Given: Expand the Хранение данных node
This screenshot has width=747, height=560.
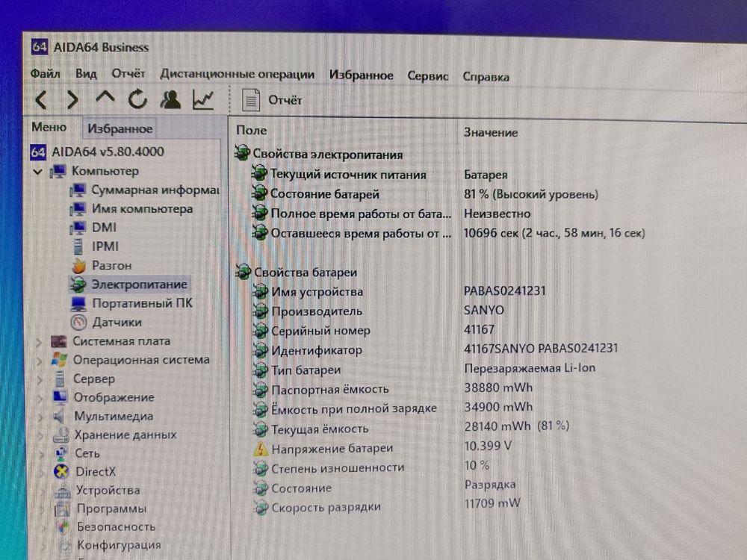Looking at the screenshot, I should click(x=41, y=436).
